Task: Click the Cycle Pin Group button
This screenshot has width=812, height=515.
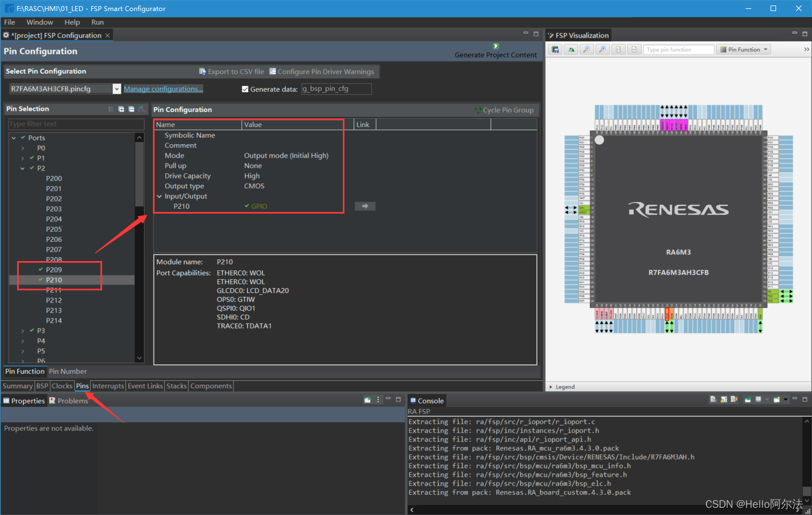Action: 504,110
